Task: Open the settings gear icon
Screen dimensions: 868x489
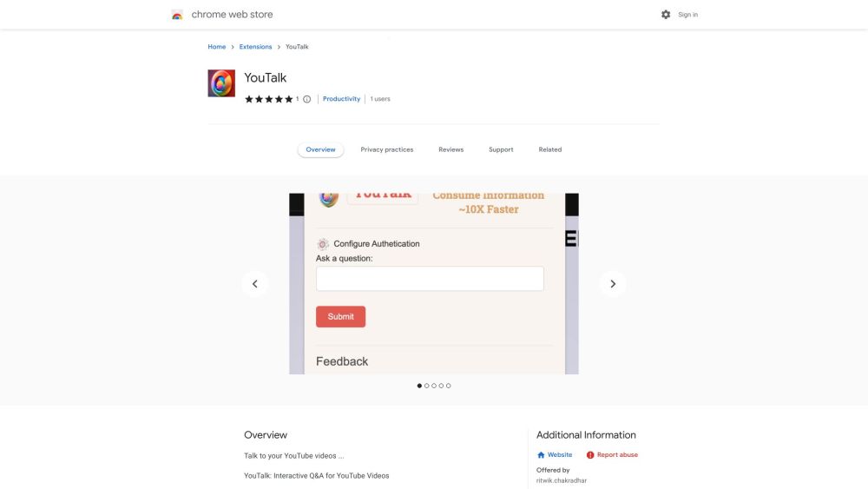Action: tap(666, 15)
